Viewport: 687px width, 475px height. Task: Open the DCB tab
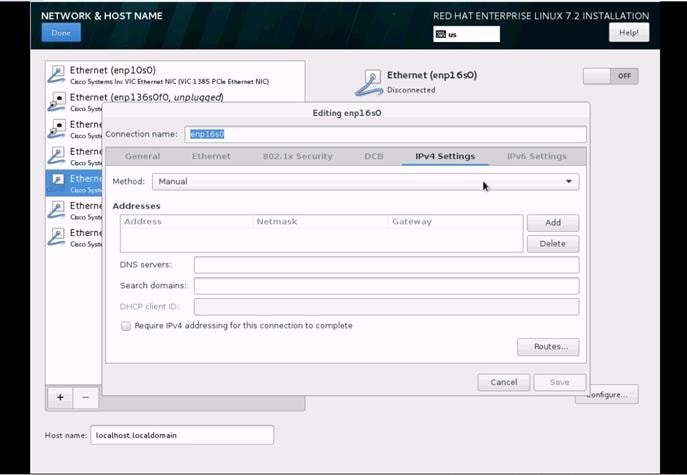(x=374, y=156)
